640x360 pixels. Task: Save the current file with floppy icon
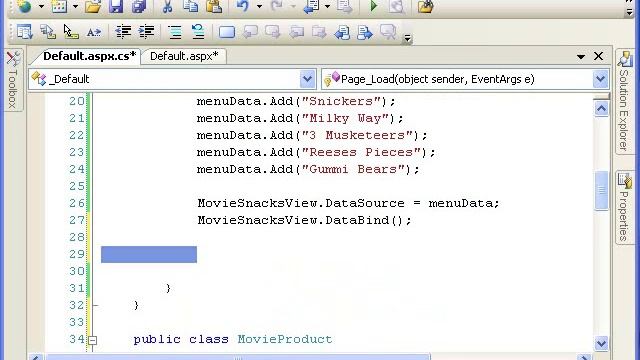coord(116,7)
